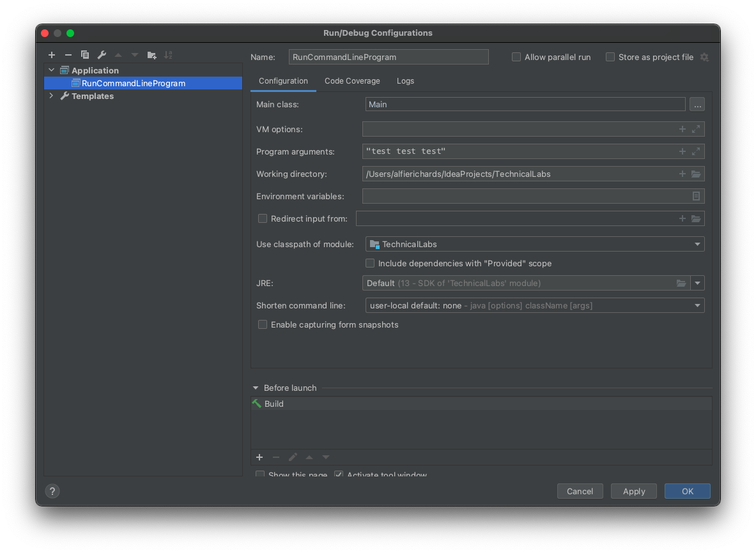Open the JRE dropdown arrow
The height and width of the screenshot is (553, 756).
[698, 284]
